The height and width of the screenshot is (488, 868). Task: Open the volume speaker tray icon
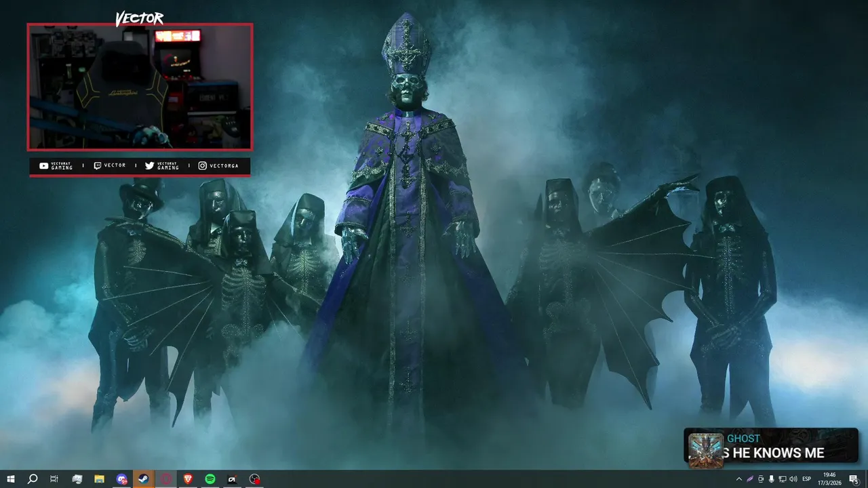pyautogui.click(x=793, y=479)
